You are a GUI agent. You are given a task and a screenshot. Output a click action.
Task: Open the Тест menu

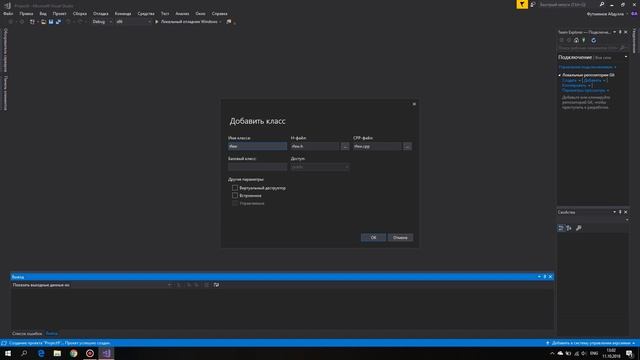pyautogui.click(x=165, y=13)
